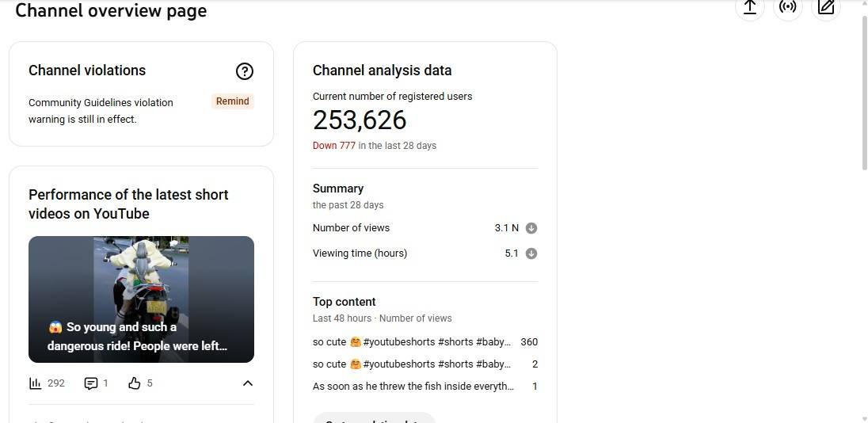Open the 'so cute' video with 2 views

412,364
